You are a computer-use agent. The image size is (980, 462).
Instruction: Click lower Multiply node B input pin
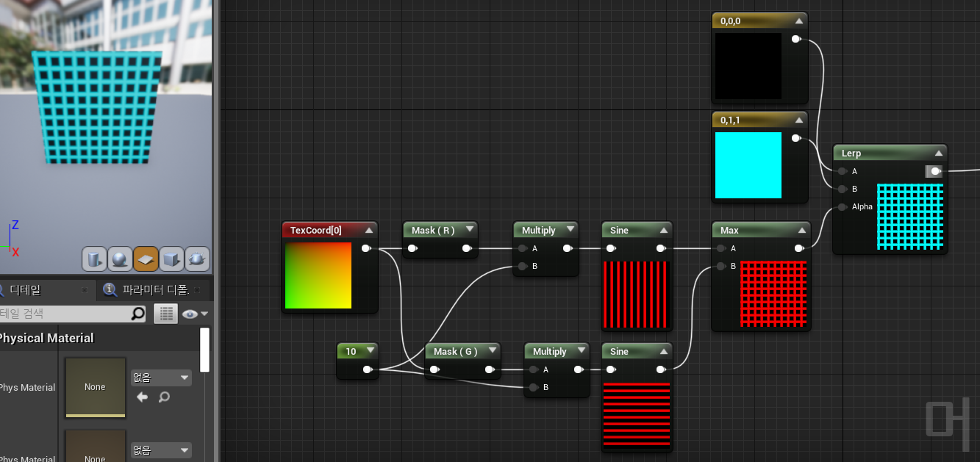pyautogui.click(x=534, y=387)
